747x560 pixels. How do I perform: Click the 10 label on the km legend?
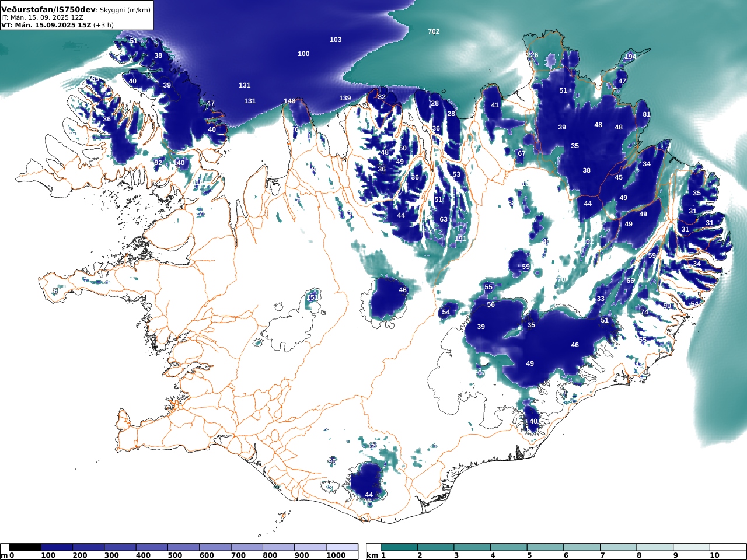click(715, 555)
